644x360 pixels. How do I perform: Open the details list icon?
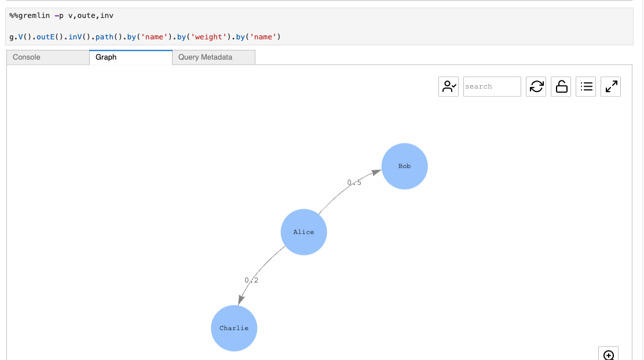(586, 87)
